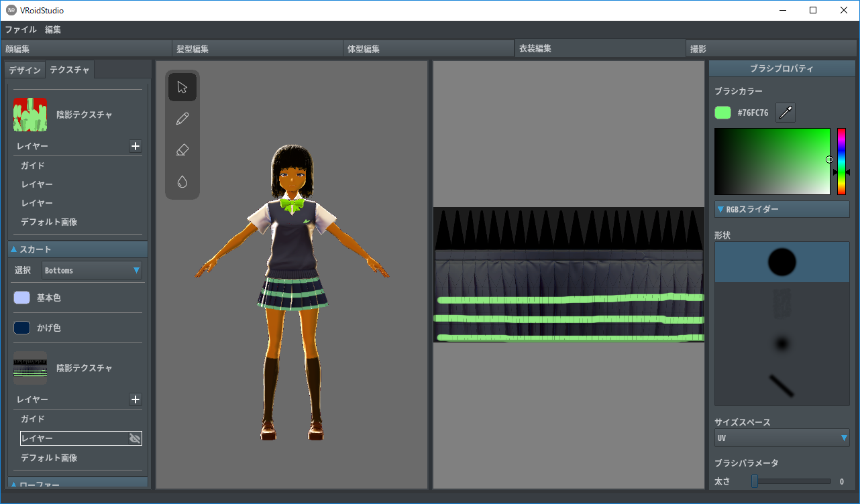
Task: Expand the ローファー section
Action: 78,484
